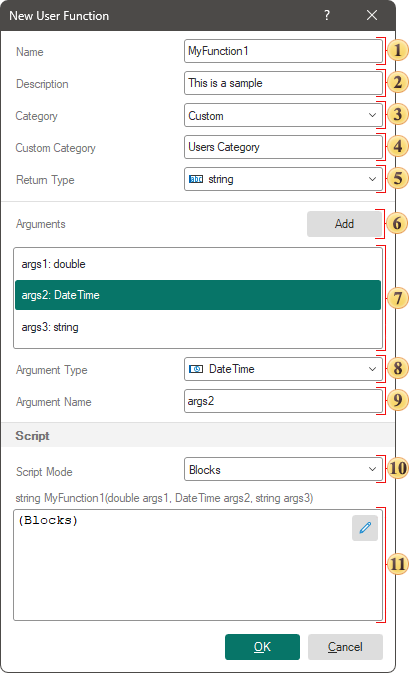Close the New User Function dialog
Image resolution: width=410 pixels, height=673 pixels.
(372, 15)
